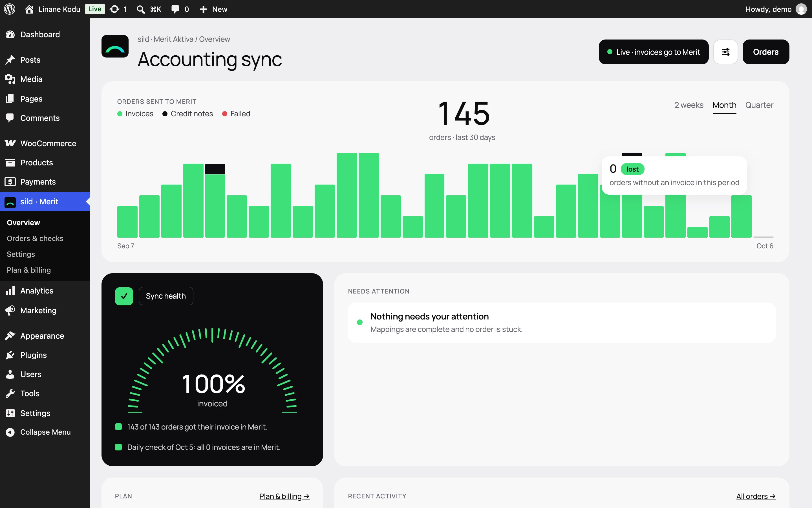Switch chart range to 2 weeks
The image size is (812, 508).
tap(689, 105)
